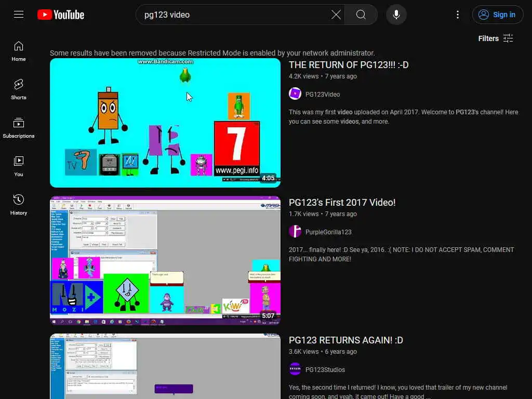The image size is (532, 399).
Task: Play THE RETURN OF PG123 thumbnail
Action: 165,123
